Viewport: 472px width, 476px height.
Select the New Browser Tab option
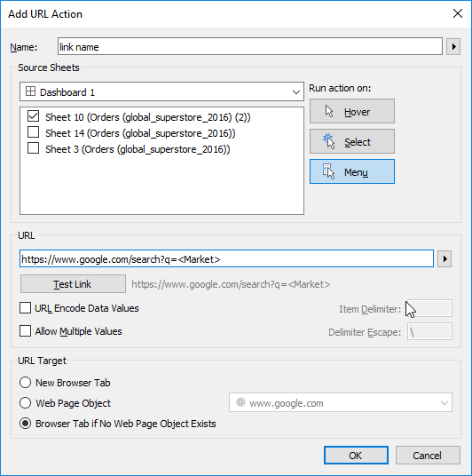pyautogui.click(x=25, y=383)
